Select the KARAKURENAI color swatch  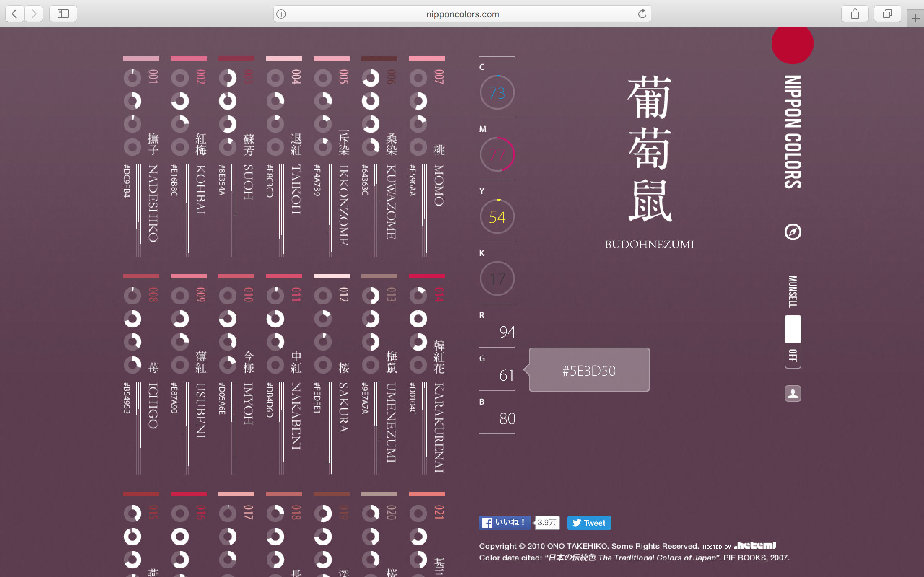point(427,276)
